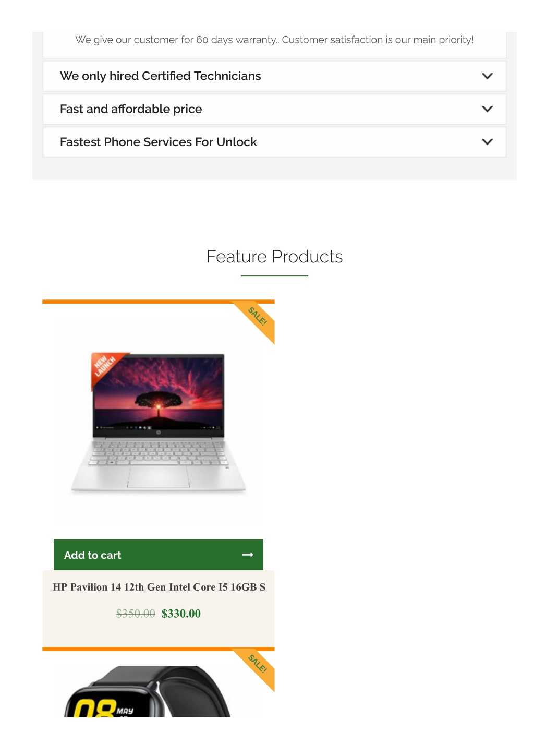Screen dimensions: 534x756
Task: Add HP Pavilion laptop to cart
Action: [x=158, y=555]
